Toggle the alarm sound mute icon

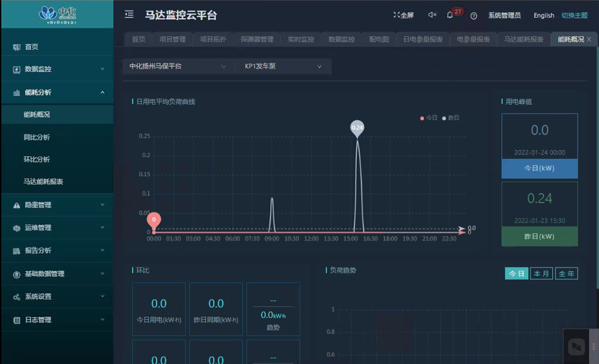pyautogui.click(x=432, y=15)
